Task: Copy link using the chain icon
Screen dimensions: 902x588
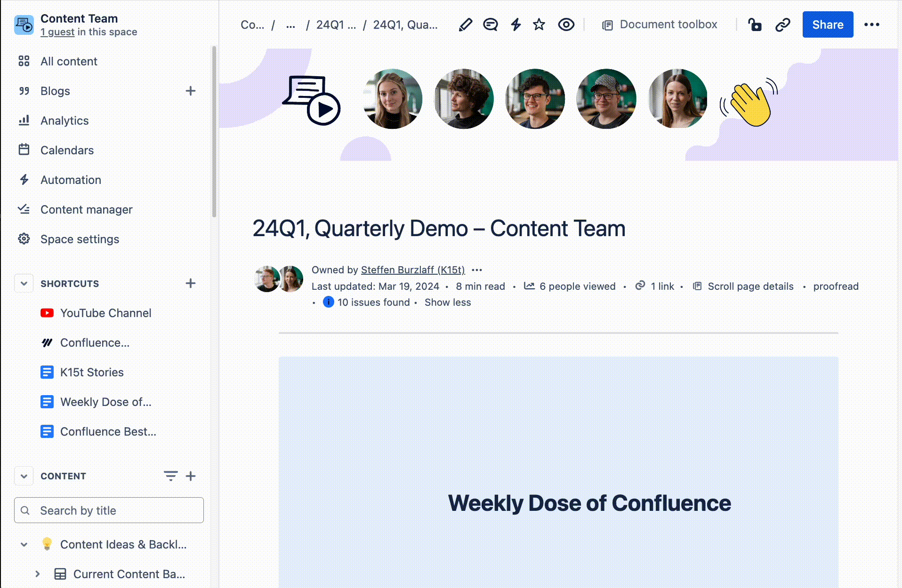Action: [x=782, y=24]
